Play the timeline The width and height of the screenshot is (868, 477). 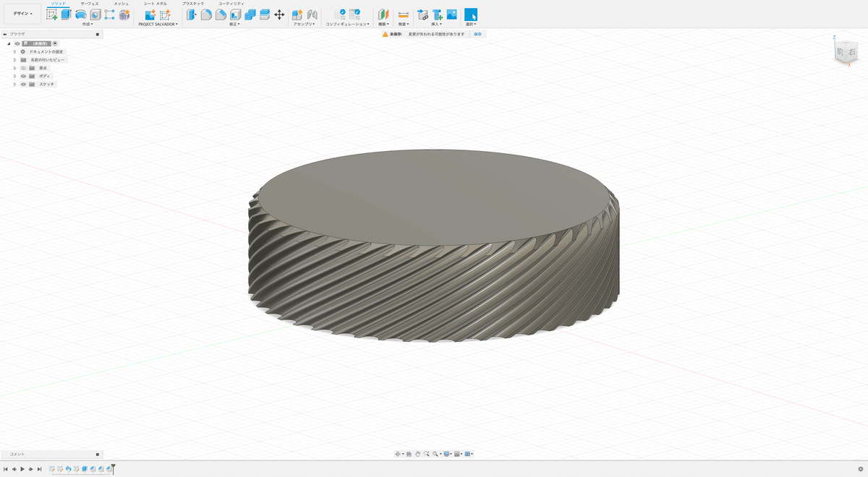22,469
